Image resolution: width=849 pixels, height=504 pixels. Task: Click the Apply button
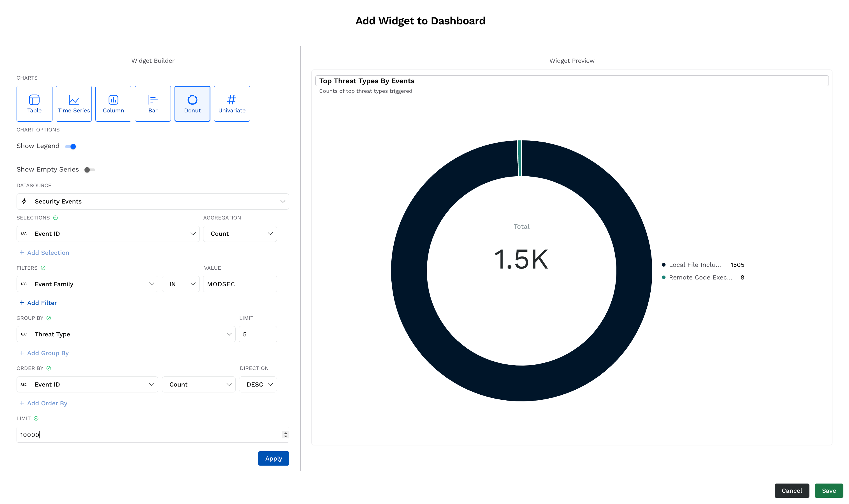(x=274, y=459)
